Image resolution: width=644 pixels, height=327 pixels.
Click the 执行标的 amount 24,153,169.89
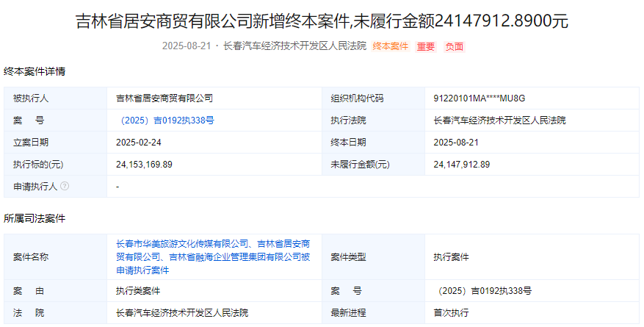tap(144, 165)
